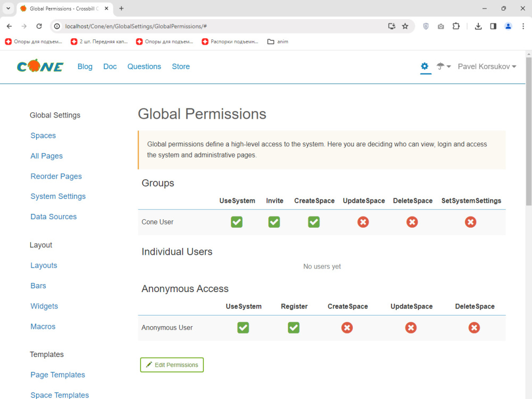Click the Anonymous User row label
Screen dimensions: 532x399
tap(167, 327)
